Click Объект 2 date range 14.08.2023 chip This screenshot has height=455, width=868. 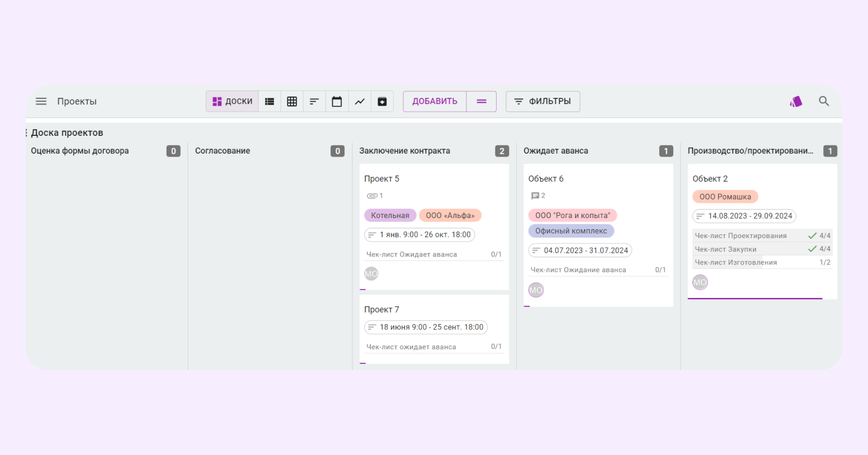[x=744, y=216]
